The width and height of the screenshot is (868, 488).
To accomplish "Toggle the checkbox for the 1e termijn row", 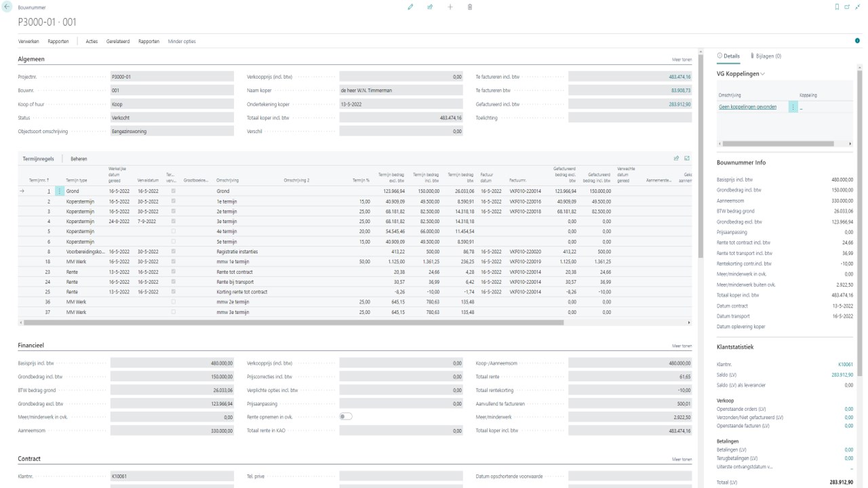I will [173, 201].
